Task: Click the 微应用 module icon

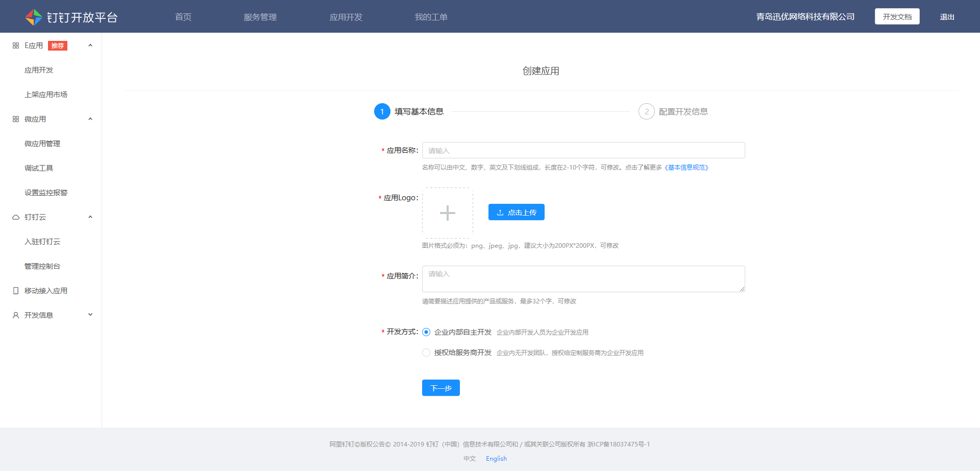Action: tap(15, 119)
